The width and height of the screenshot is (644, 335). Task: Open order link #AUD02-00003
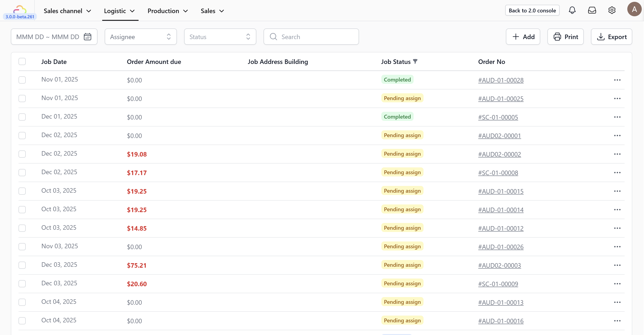pos(499,265)
